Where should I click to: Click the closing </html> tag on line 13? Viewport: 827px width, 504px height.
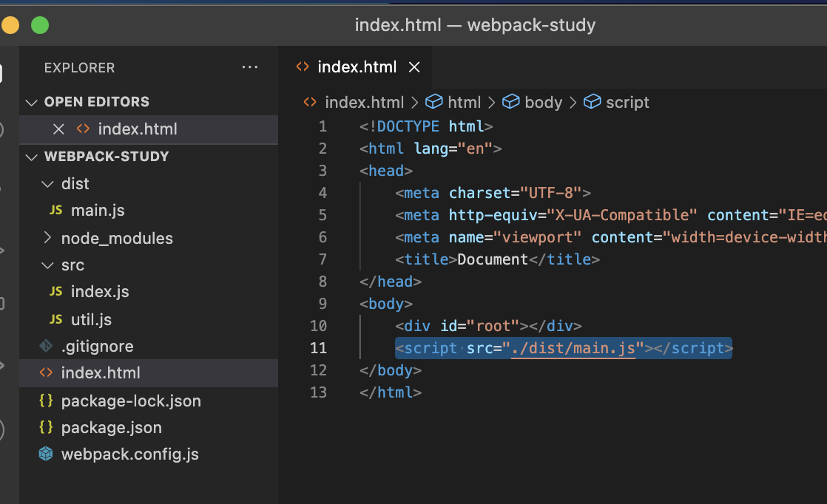pyautogui.click(x=391, y=393)
